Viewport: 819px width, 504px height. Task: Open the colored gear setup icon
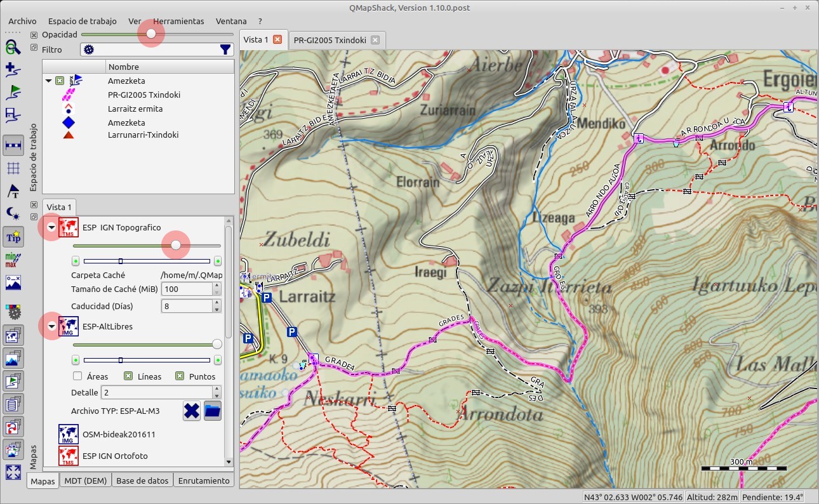pyautogui.click(x=13, y=312)
